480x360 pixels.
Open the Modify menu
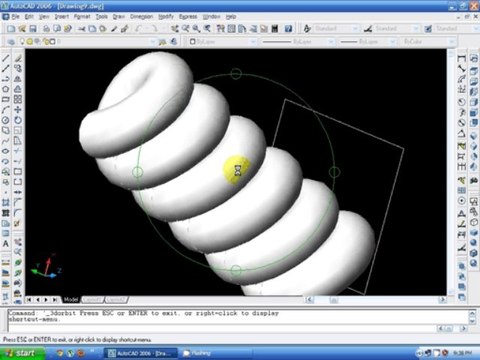click(166, 16)
